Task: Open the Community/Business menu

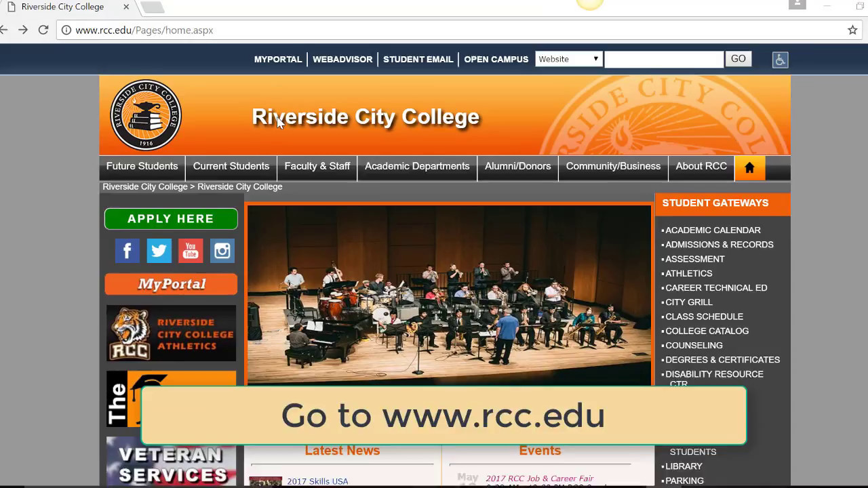Action: pos(613,167)
